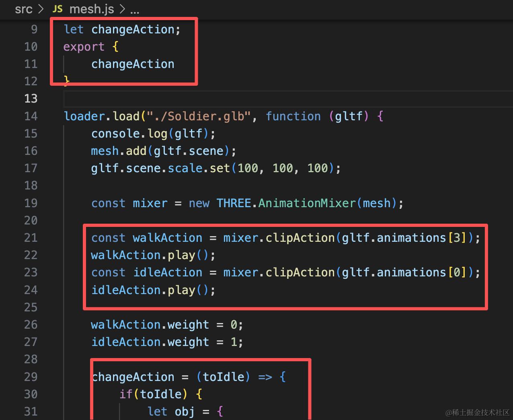Open the breadcrumb ellipsis symbol list
The height and width of the screenshot is (420, 513).
click(x=135, y=10)
